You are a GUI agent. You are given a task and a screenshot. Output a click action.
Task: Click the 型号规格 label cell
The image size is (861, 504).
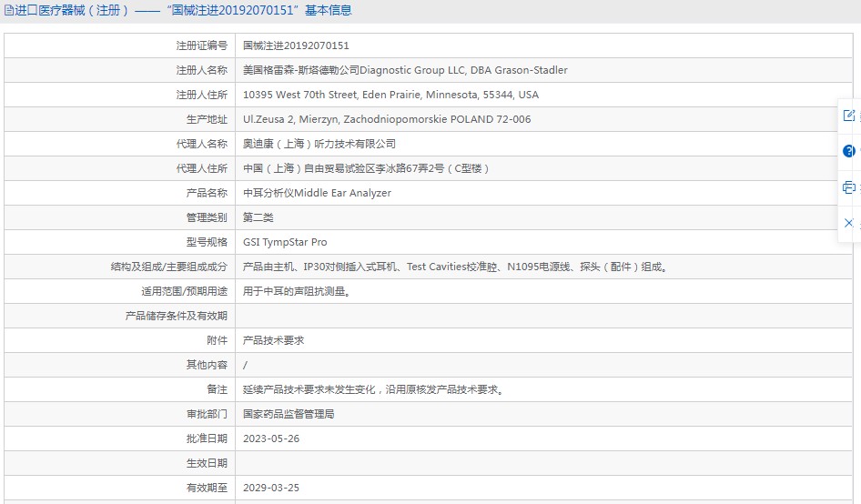(x=120, y=242)
